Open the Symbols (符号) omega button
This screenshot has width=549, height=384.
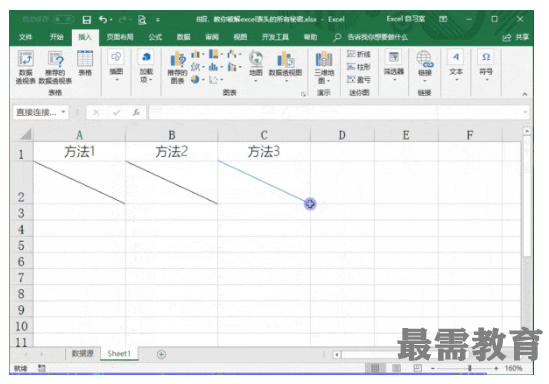[x=486, y=66]
